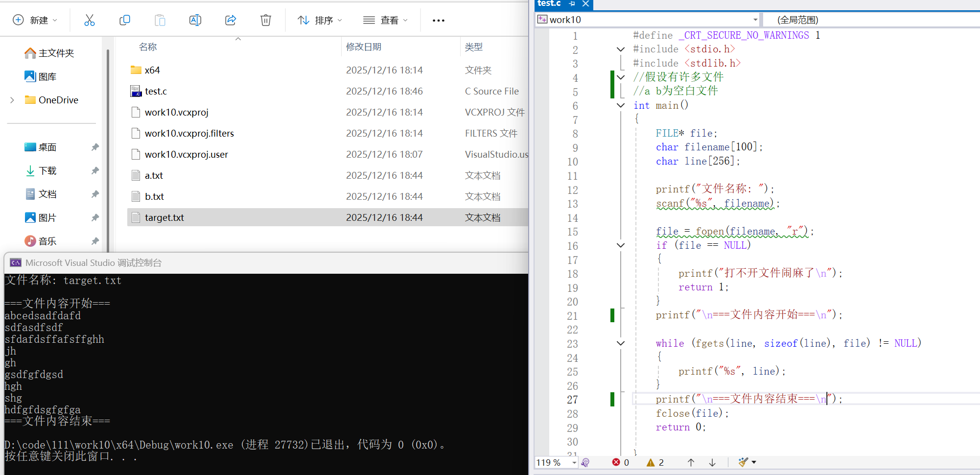The width and height of the screenshot is (980, 475).
Task: Unpin 下载 using its pin icon
Action: [95, 170]
